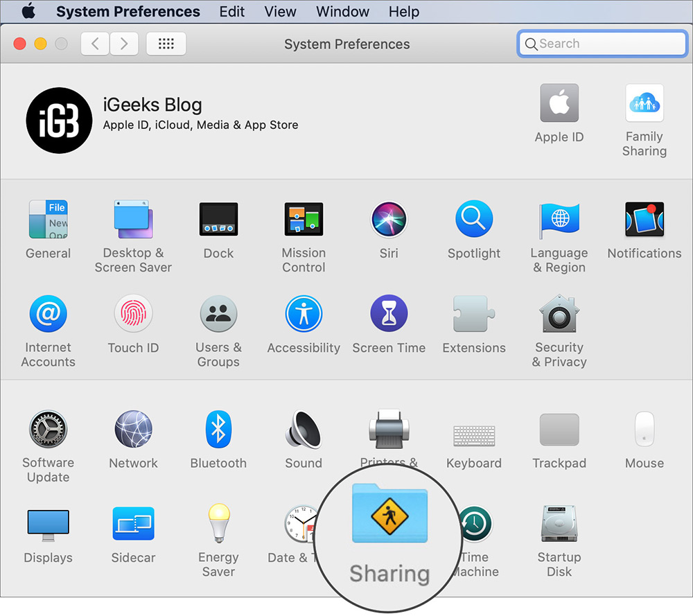The height and width of the screenshot is (616, 693).
Task: Select the Energy Saver bulb icon
Action: 218,523
